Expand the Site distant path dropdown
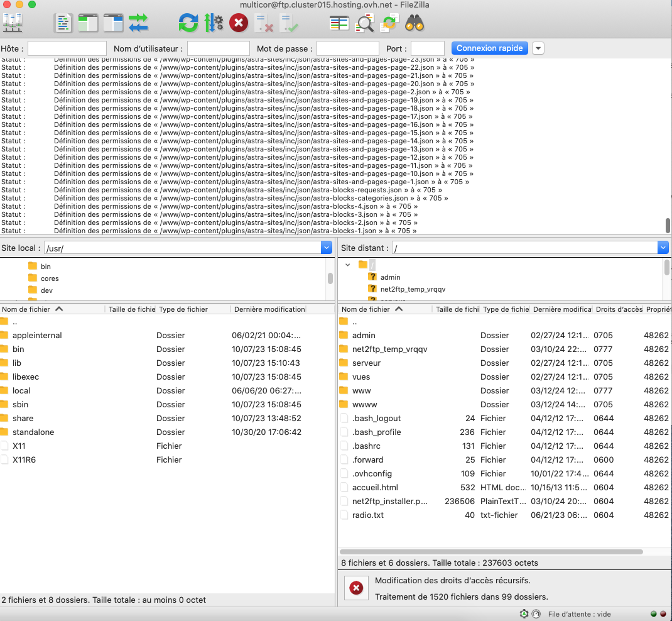Image resolution: width=672 pixels, height=621 pixels. pyautogui.click(x=663, y=248)
